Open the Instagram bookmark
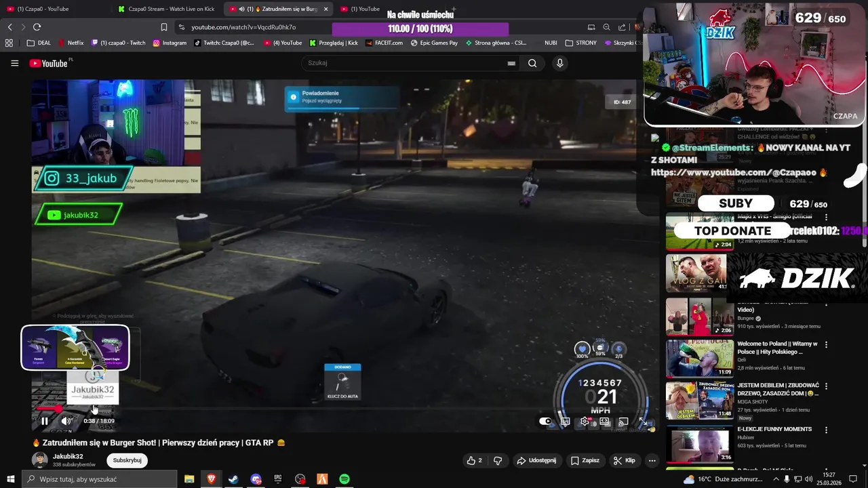 pyautogui.click(x=170, y=43)
